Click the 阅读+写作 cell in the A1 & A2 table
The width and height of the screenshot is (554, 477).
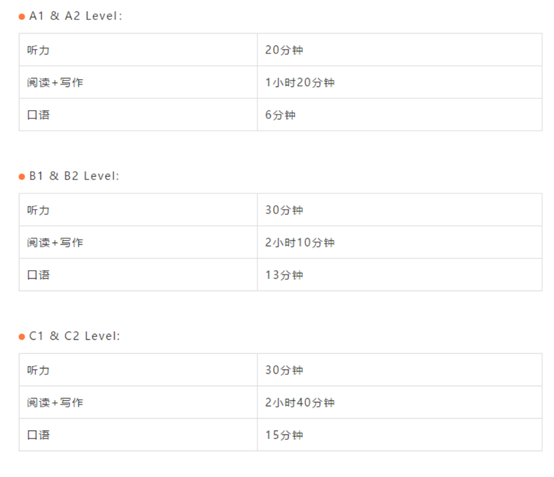pos(138,82)
